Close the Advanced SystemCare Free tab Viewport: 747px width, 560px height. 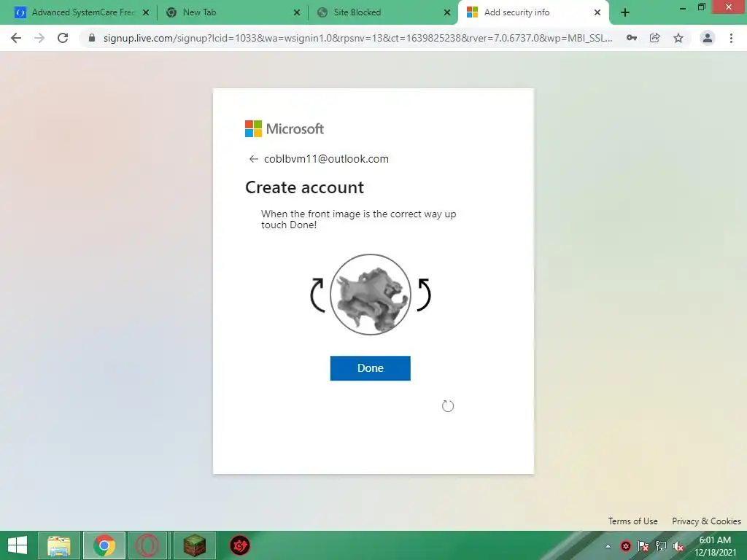(x=146, y=12)
